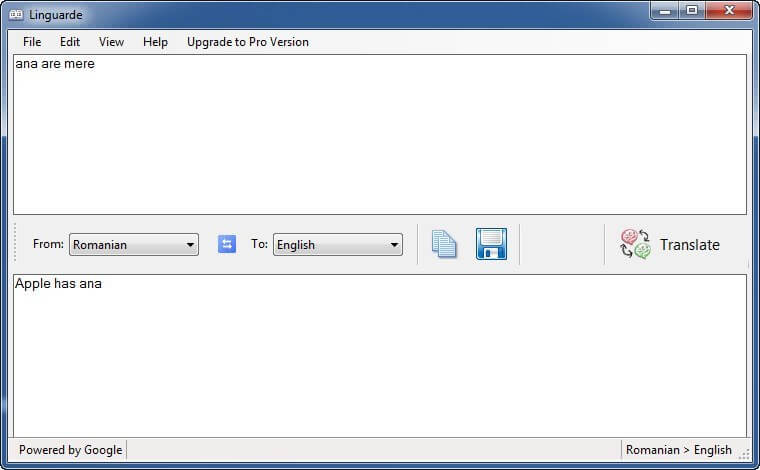The width and height of the screenshot is (760, 470).
Task: Save the translation with the floppy disk icon
Action: click(491, 244)
